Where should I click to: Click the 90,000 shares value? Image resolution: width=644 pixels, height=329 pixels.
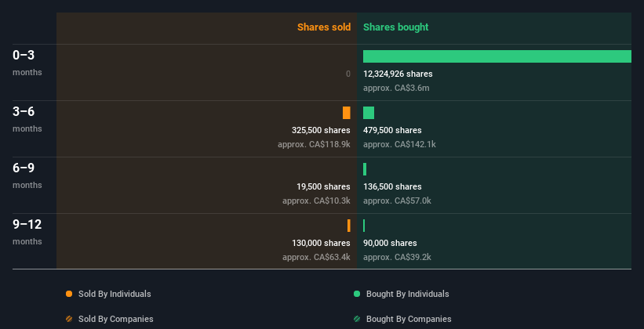pyautogui.click(x=390, y=244)
